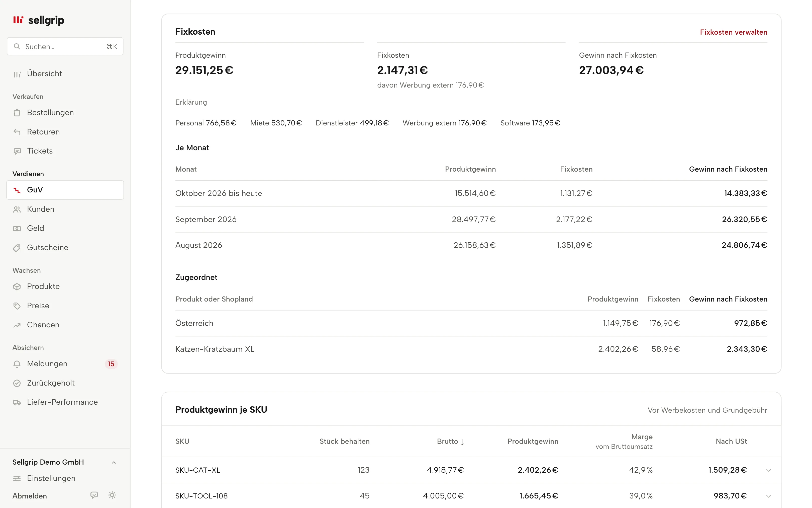The width and height of the screenshot is (812, 508).
Task: Sort the table by the Brutto column
Action: (x=450, y=442)
